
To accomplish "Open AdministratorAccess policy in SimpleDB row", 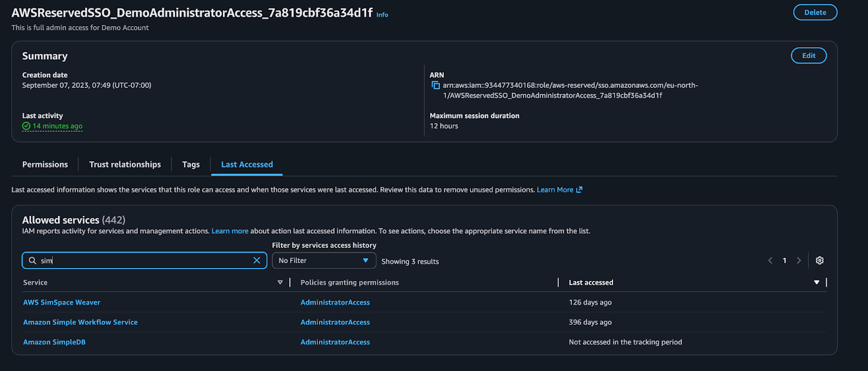I will [335, 342].
